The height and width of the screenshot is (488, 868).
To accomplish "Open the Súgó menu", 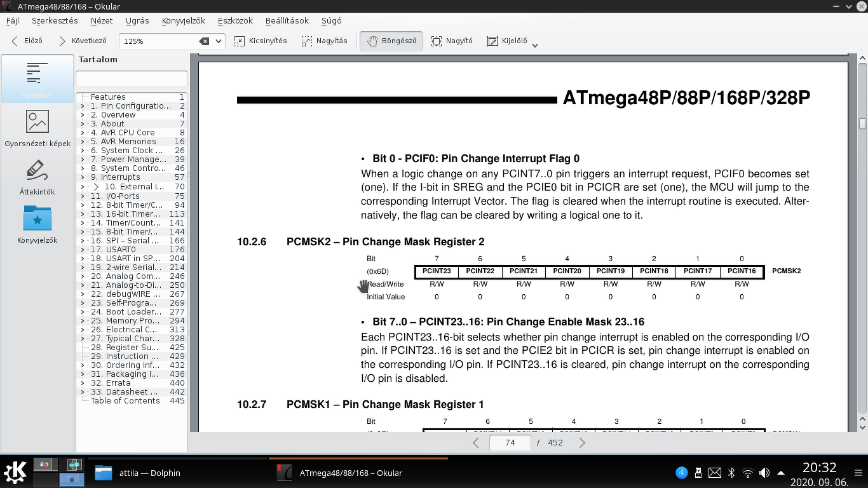I will 331,20.
